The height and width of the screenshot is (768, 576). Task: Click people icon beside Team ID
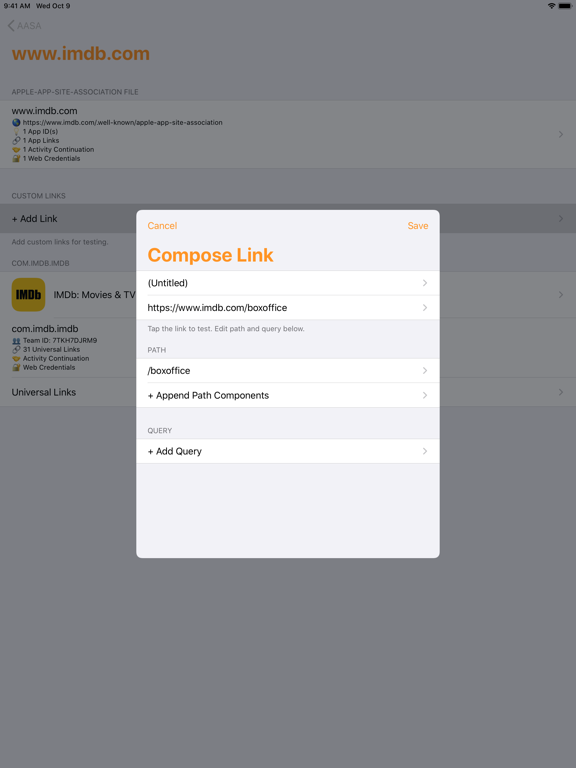[16, 340]
